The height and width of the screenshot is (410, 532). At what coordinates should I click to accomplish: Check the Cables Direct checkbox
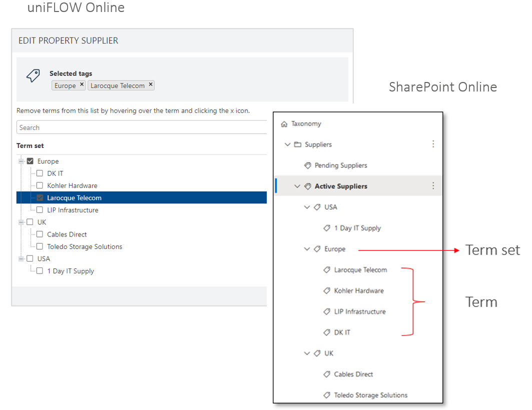click(40, 234)
